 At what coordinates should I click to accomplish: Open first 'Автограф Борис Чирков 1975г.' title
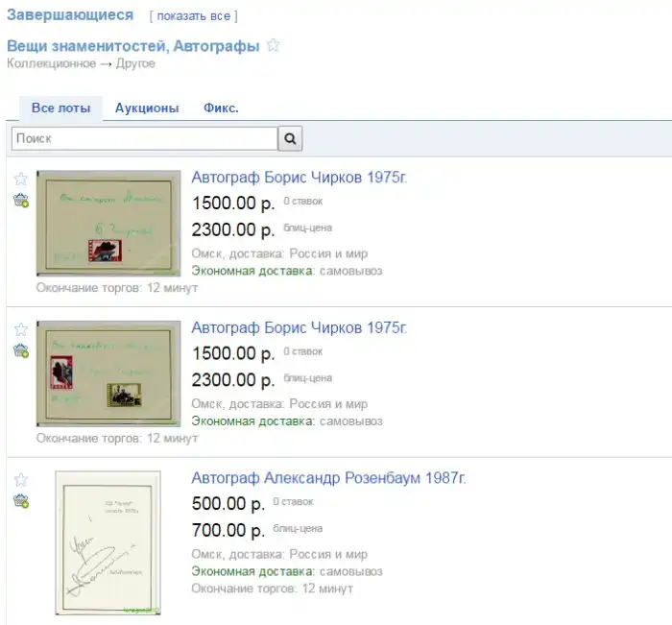click(x=300, y=177)
